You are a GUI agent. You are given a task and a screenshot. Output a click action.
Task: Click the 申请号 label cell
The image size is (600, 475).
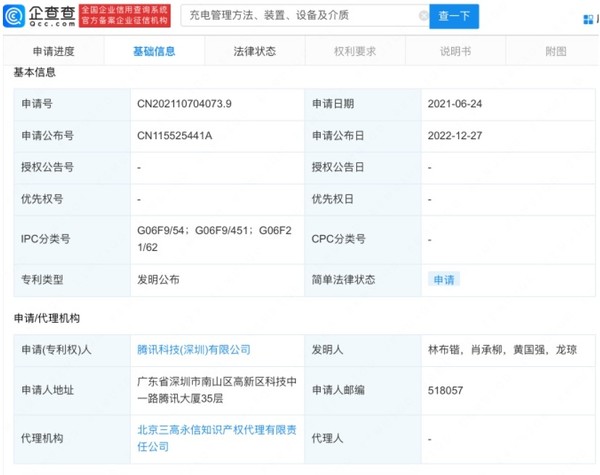tap(72, 104)
